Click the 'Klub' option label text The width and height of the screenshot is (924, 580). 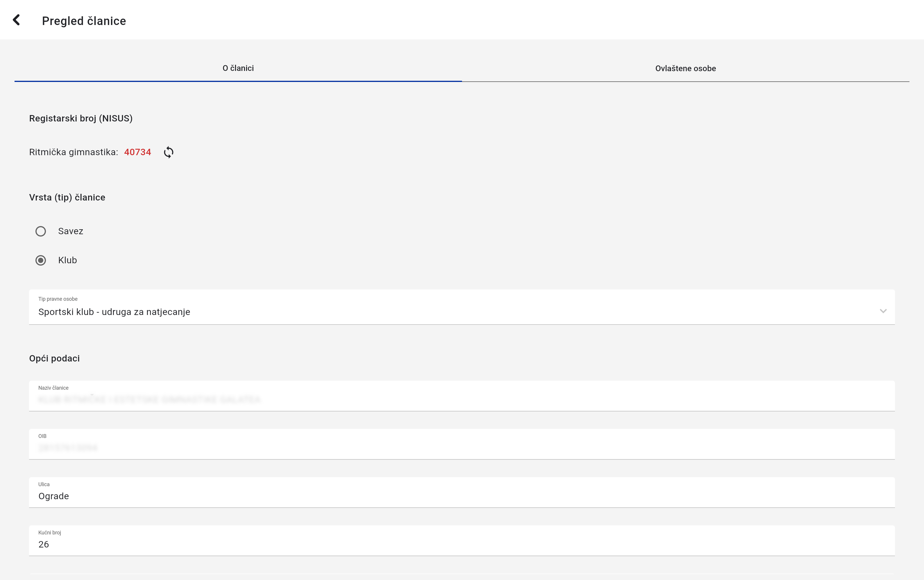[x=67, y=260]
